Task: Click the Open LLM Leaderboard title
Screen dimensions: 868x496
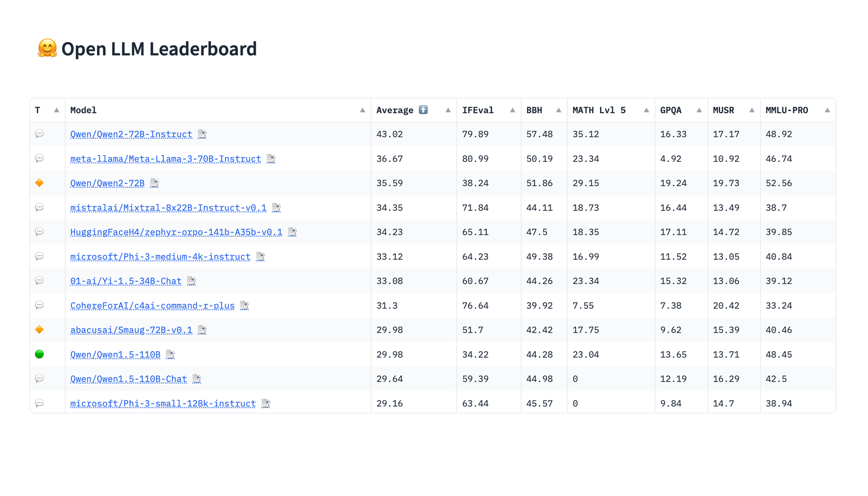Action: 159,49
